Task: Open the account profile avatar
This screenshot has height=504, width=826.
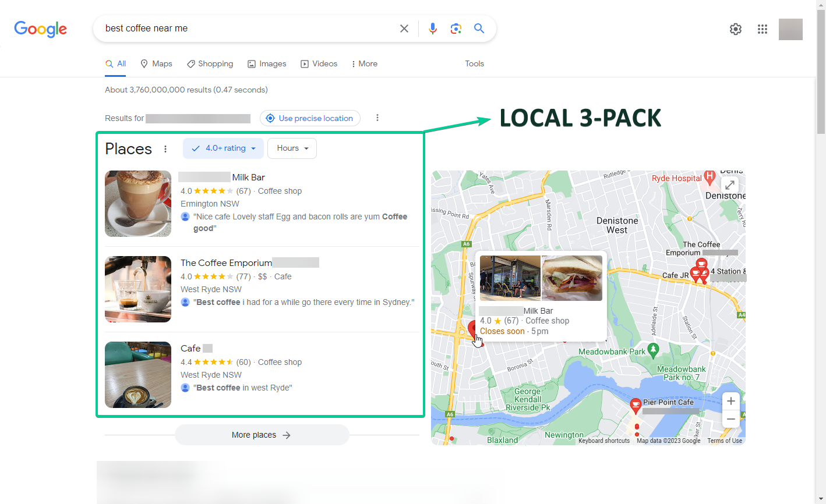Action: [x=790, y=29]
